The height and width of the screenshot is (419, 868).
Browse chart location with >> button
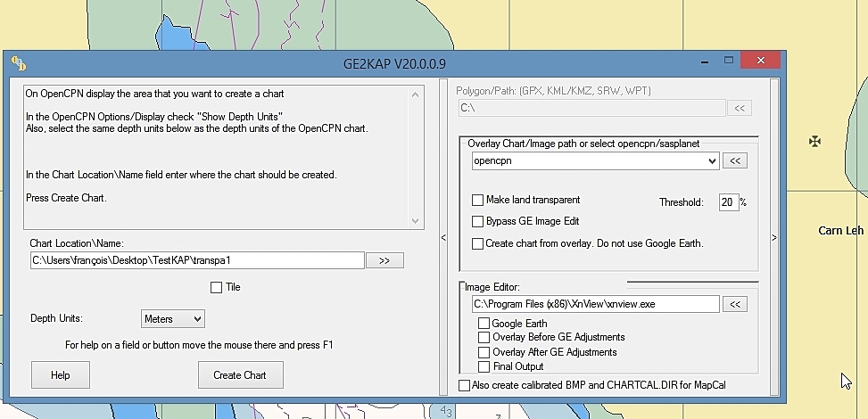pyautogui.click(x=384, y=260)
